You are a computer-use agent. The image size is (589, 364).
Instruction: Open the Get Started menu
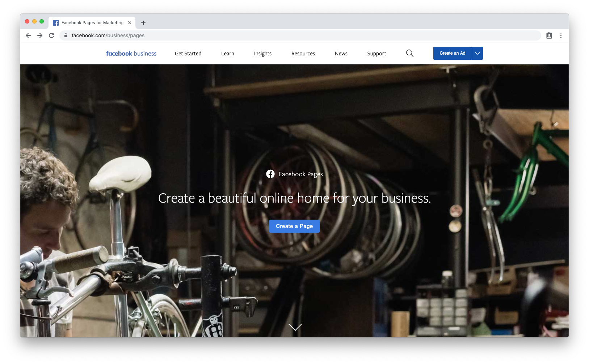tap(188, 54)
